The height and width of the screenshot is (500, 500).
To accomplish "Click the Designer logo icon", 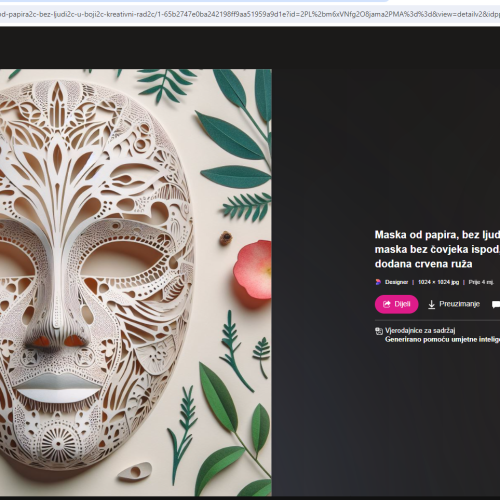I will [378, 282].
